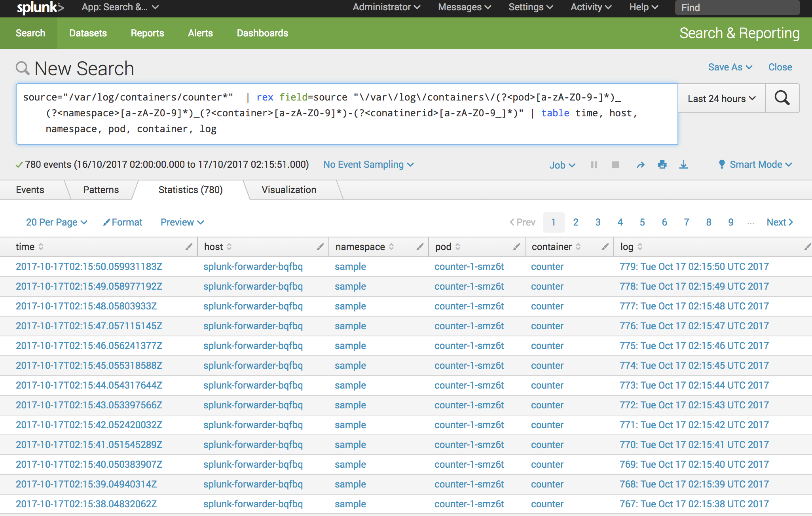
Task: Switch to the Visualization tab
Action: (x=289, y=190)
